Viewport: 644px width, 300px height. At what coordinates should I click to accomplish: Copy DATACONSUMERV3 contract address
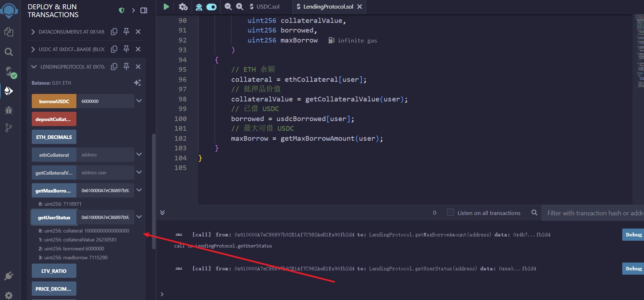point(114,31)
